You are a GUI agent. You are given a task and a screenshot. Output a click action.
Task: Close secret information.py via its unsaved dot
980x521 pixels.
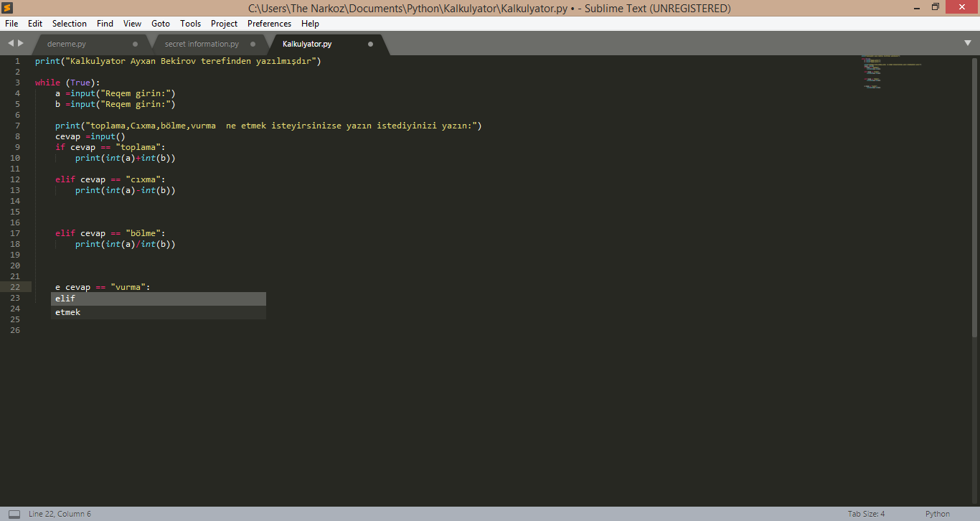point(253,44)
